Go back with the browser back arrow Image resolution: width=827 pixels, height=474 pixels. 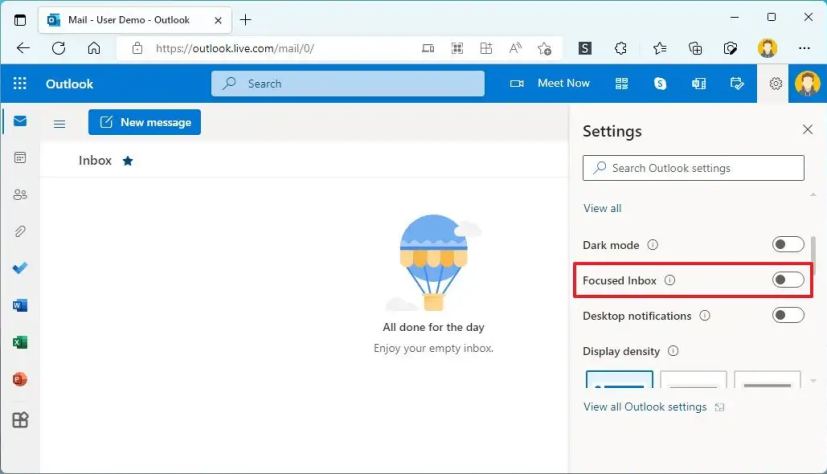pyautogui.click(x=23, y=49)
